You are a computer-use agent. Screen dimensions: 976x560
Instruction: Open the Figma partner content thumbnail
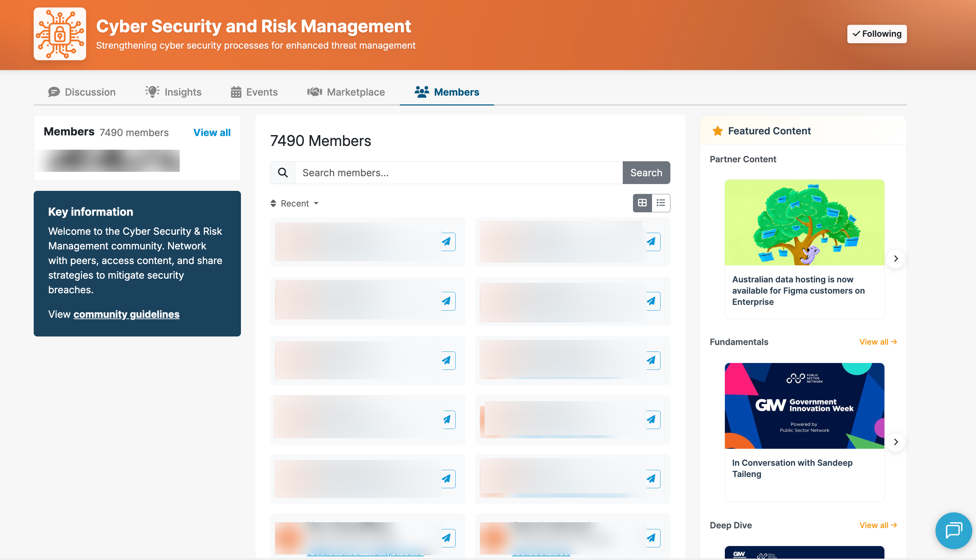tap(804, 222)
